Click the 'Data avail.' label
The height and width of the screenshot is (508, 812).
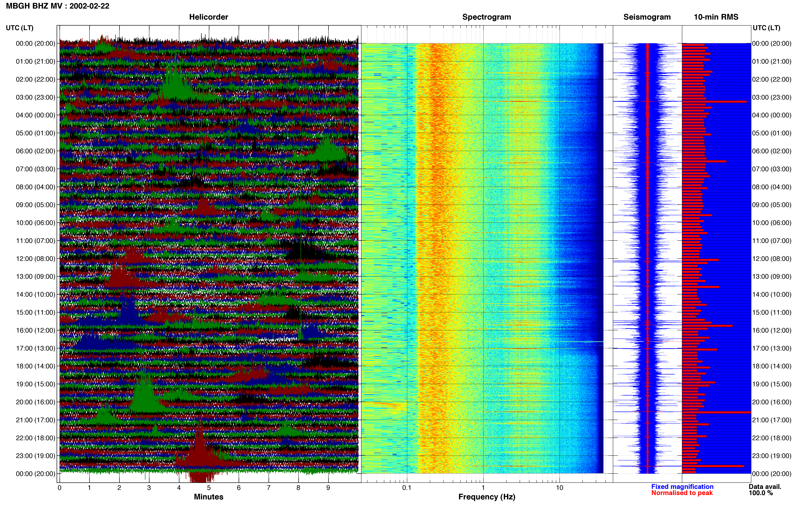coord(765,487)
